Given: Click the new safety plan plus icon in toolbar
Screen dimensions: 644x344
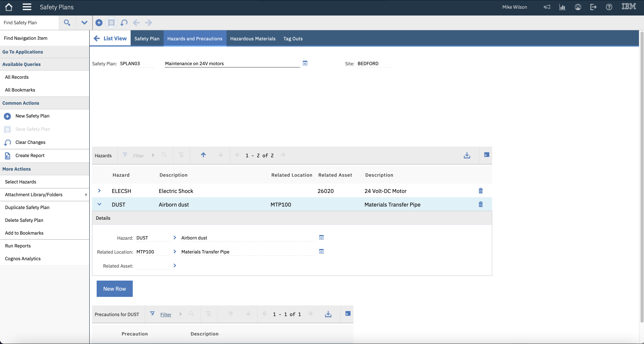Looking at the screenshot, I should (99, 23).
